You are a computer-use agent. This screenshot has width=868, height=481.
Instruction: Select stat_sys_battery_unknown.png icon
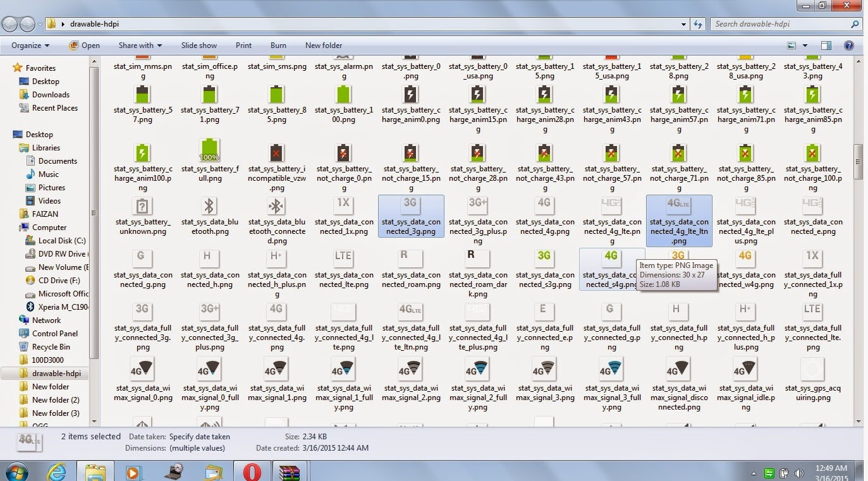[x=142, y=205]
